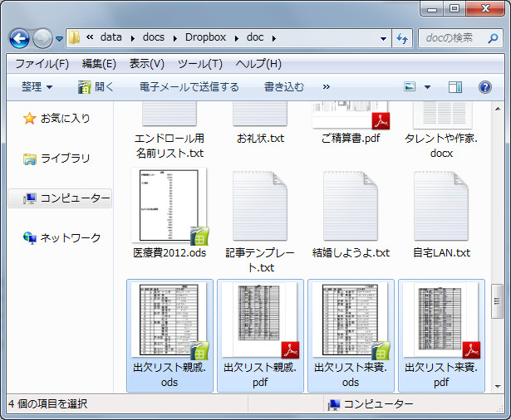The width and height of the screenshot is (511, 420).
Task: Click the ネットワーク globe icon
Action: tap(30, 238)
